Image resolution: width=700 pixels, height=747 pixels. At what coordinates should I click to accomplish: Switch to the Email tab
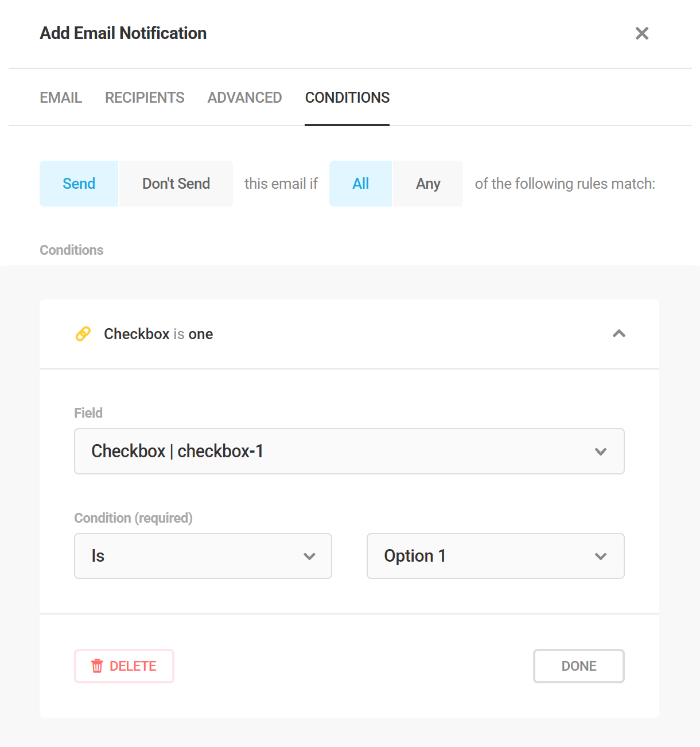[x=61, y=98]
